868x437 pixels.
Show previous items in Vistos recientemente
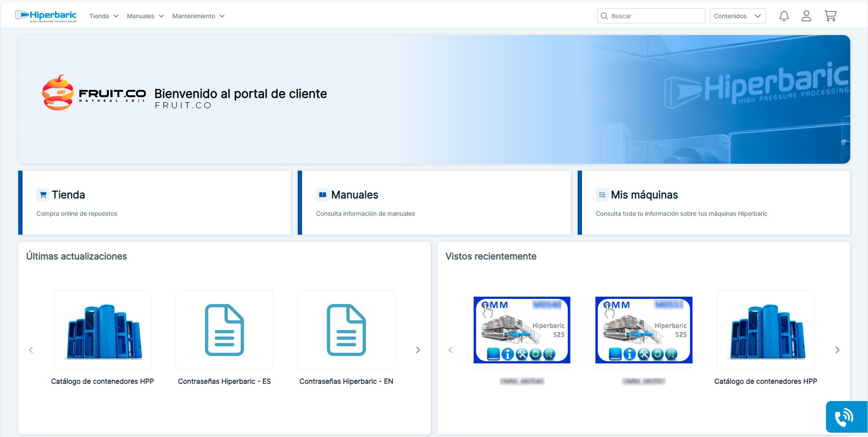tap(451, 350)
